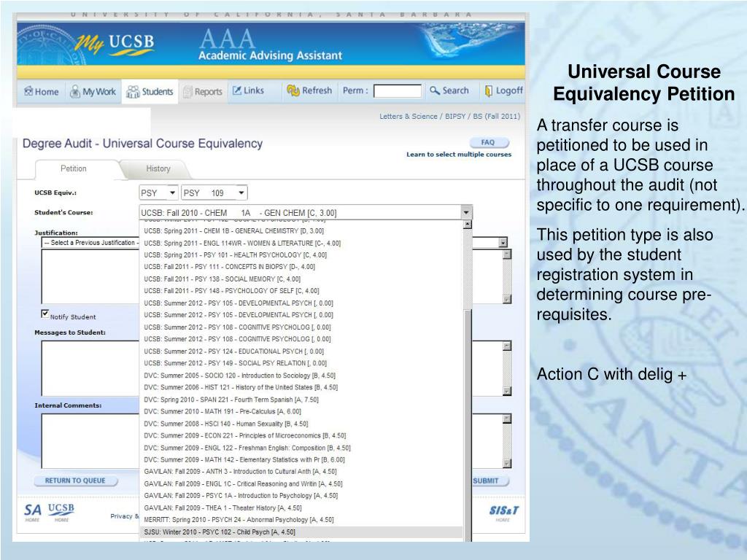Image resolution: width=747 pixels, height=560 pixels.
Task: Select GAVILAN THEA 1 Theater History
Action: click(301, 507)
